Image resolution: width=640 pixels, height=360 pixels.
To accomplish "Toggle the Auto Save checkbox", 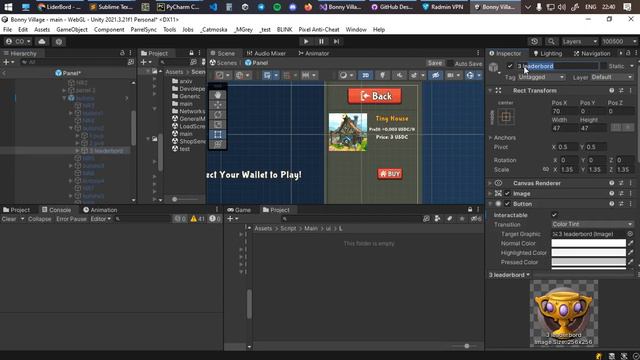I will tap(450, 63).
